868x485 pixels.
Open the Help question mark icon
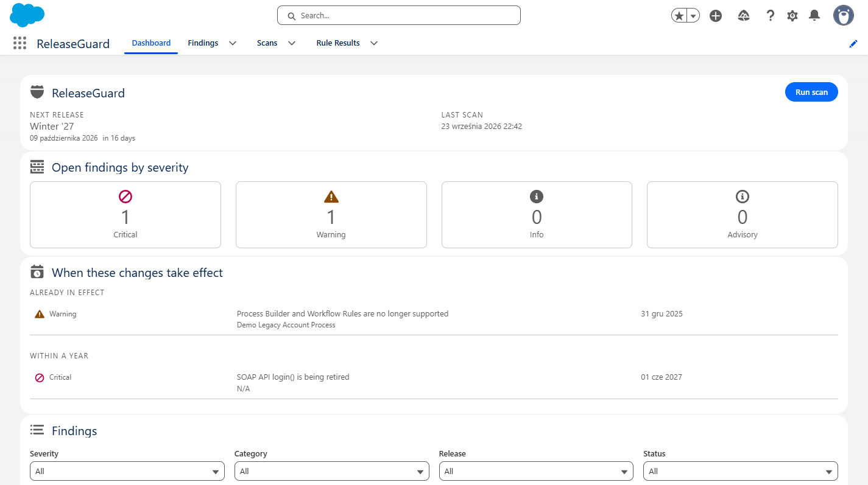click(x=771, y=16)
